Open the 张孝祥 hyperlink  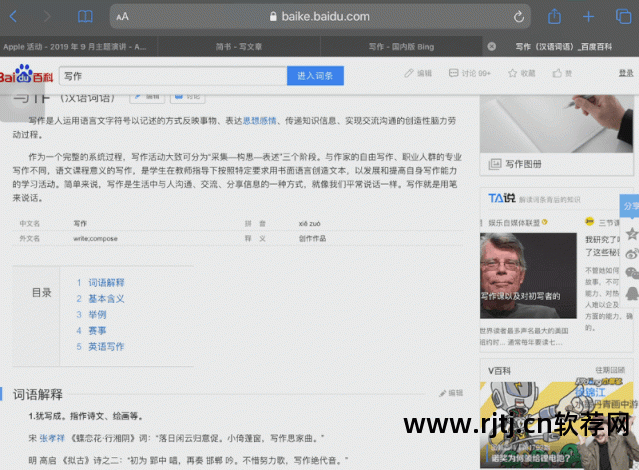(x=52, y=438)
